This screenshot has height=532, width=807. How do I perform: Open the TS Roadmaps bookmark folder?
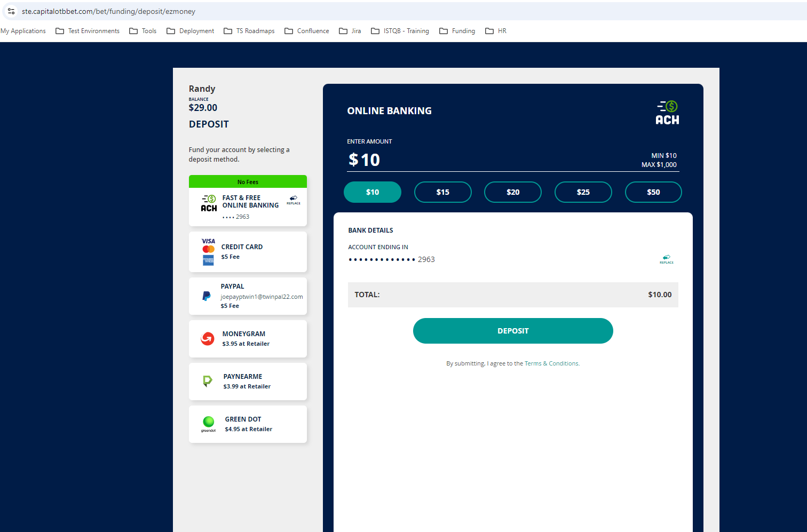pos(249,31)
